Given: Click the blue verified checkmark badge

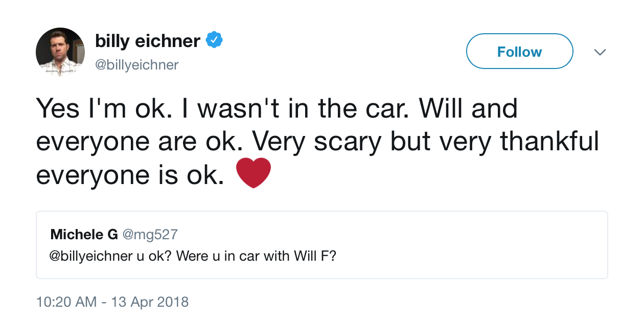Looking at the screenshot, I should [x=214, y=40].
